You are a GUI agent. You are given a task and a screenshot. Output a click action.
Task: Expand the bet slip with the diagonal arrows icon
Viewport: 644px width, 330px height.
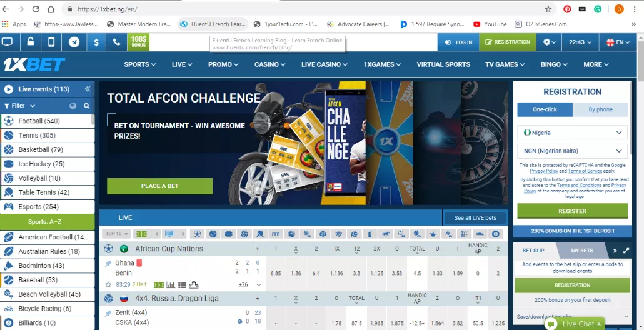click(626, 251)
